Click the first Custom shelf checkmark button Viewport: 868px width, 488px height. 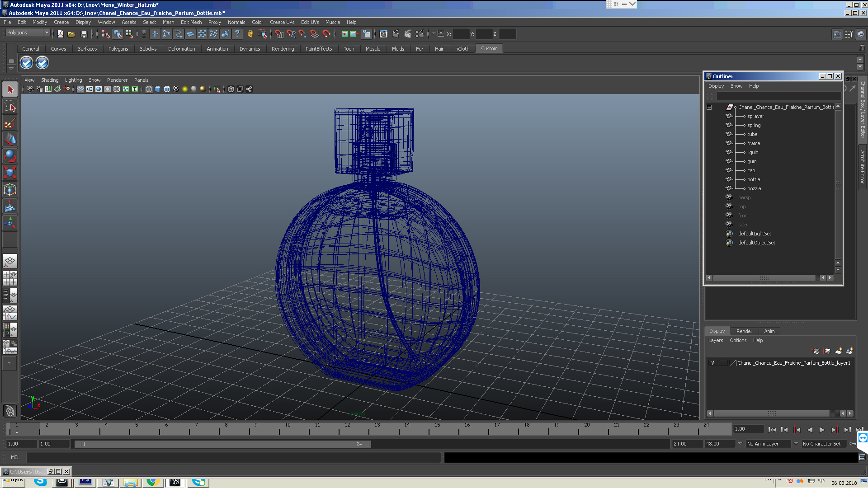[x=27, y=63]
